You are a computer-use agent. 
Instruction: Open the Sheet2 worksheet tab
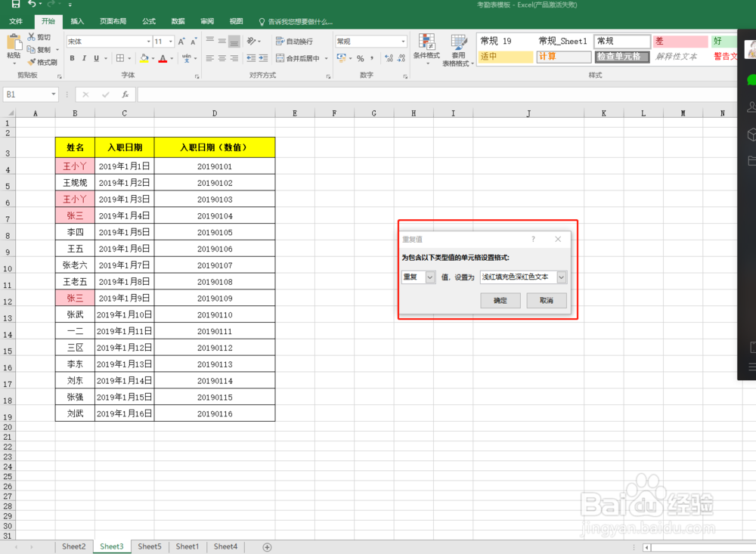pyautogui.click(x=74, y=546)
